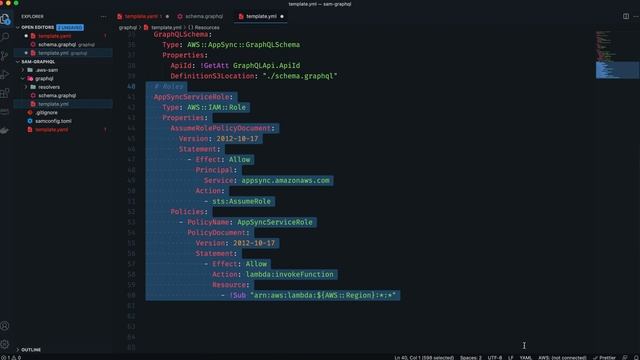Open the Explorer view in activity bar
Image resolution: width=640 pixels, height=360 pixels.
[x=5, y=19]
